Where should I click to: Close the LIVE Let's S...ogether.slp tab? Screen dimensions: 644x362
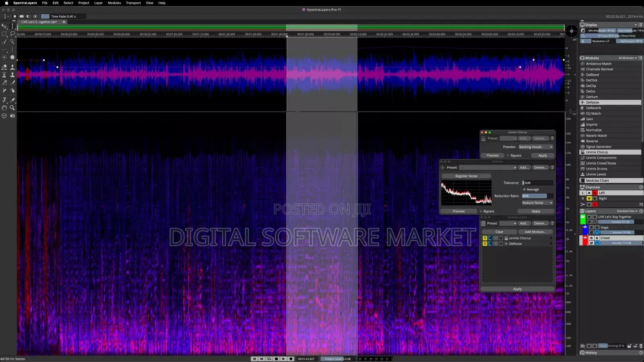[x=64, y=22]
